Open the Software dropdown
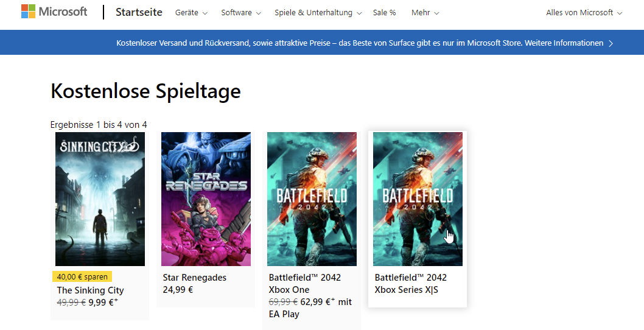Image resolution: width=644 pixels, height=330 pixels. [241, 13]
